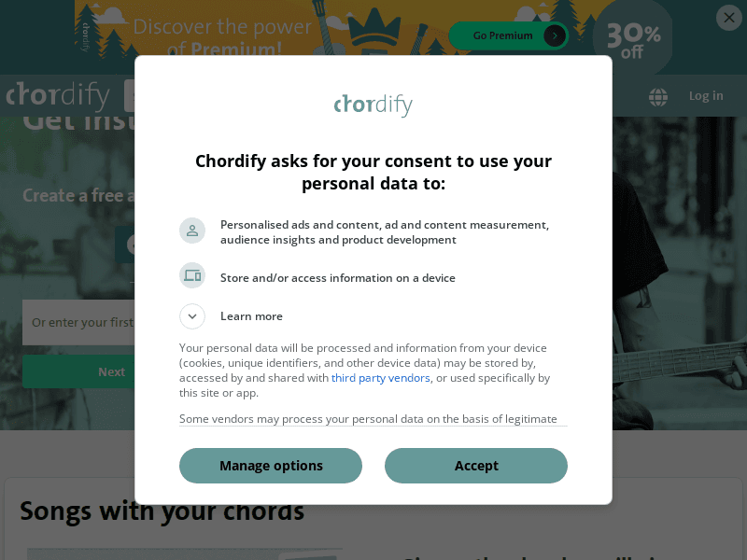Dismiss the premium banner with the X
The height and width of the screenshot is (560, 747).
coord(729,18)
